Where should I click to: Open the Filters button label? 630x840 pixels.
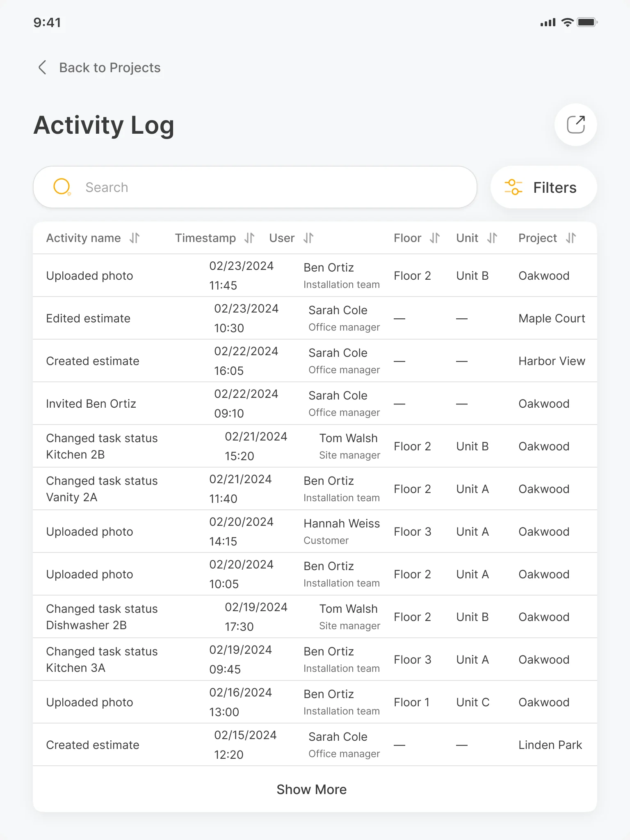coord(555,187)
